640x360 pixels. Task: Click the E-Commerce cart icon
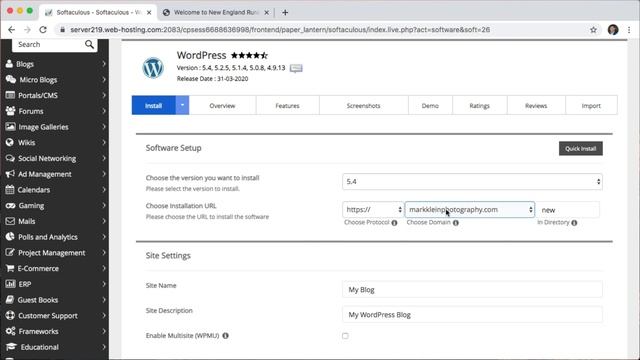10,268
